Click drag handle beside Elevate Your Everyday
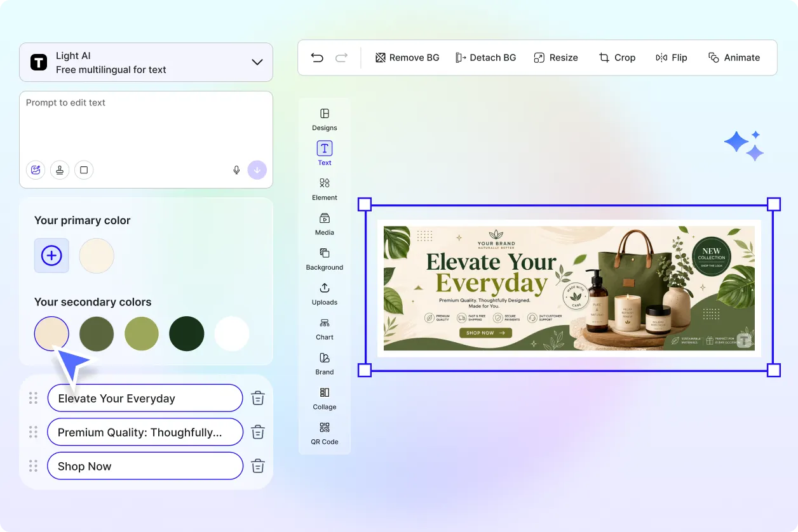This screenshot has height=532, width=798. tap(33, 398)
